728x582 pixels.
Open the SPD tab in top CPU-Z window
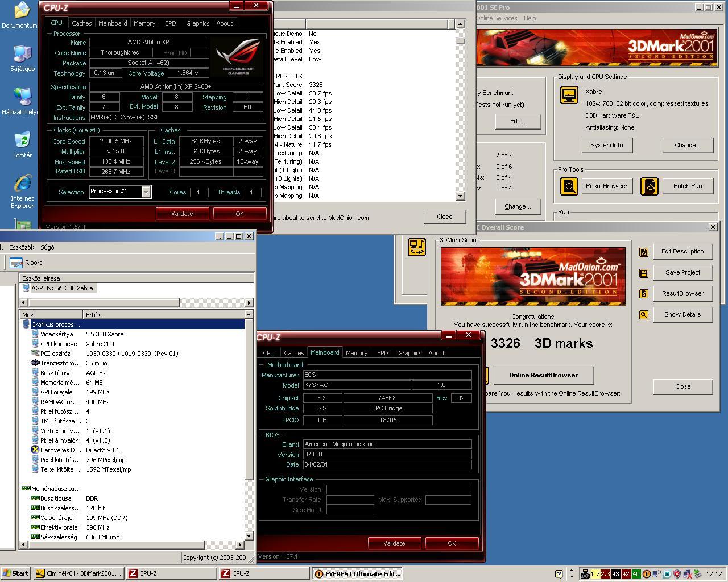point(171,23)
